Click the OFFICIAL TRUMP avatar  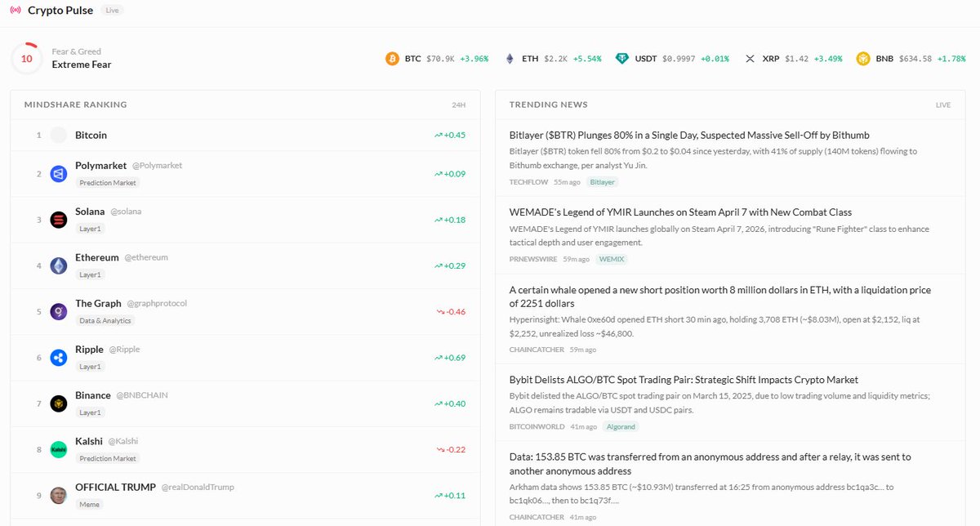pyautogui.click(x=59, y=495)
